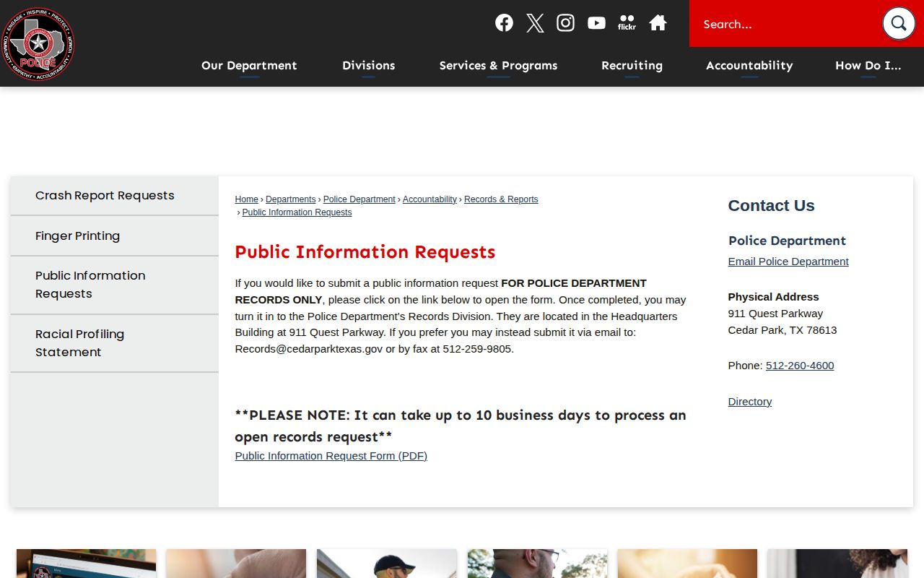
Task: Open the Services & Programs menu
Action: [498, 66]
